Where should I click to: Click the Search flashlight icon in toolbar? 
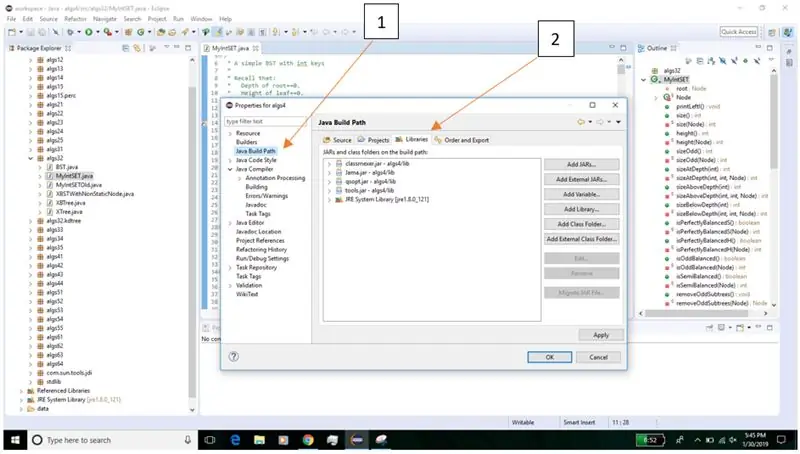[x=185, y=32]
